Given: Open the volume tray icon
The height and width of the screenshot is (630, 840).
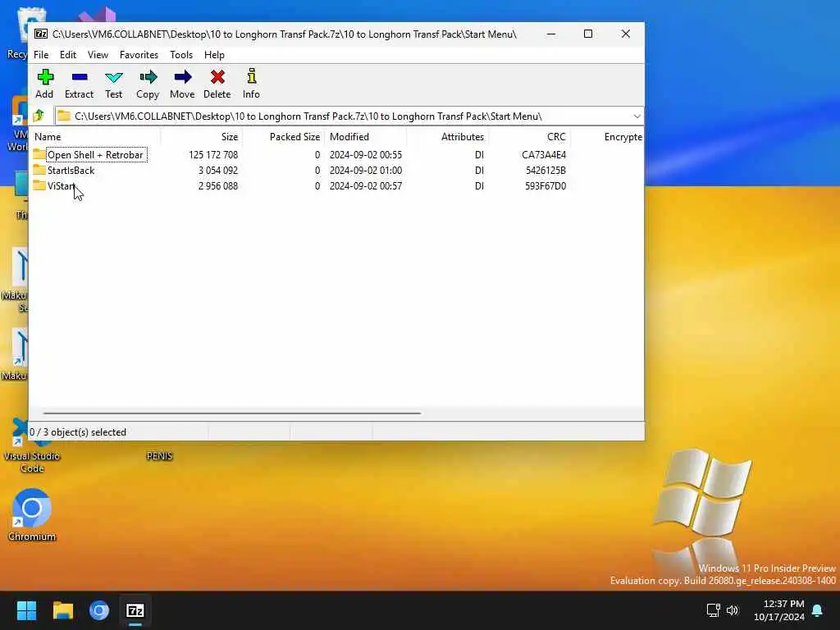Looking at the screenshot, I should pos(733,610).
